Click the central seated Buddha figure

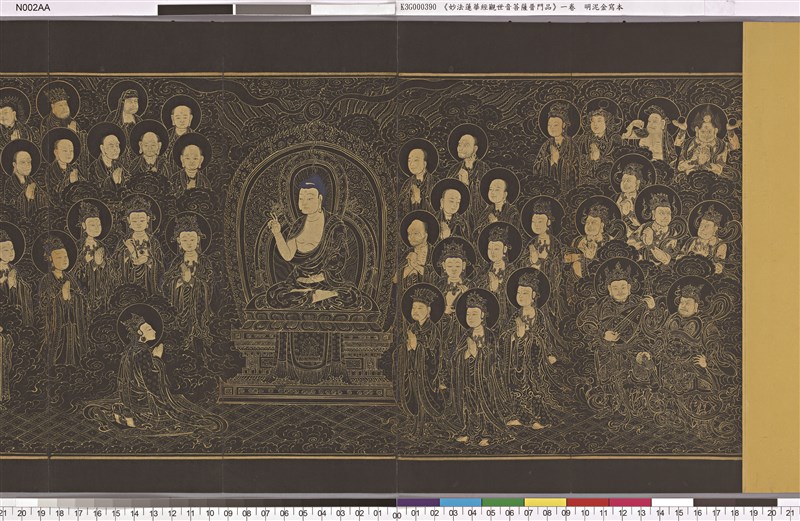310,240
